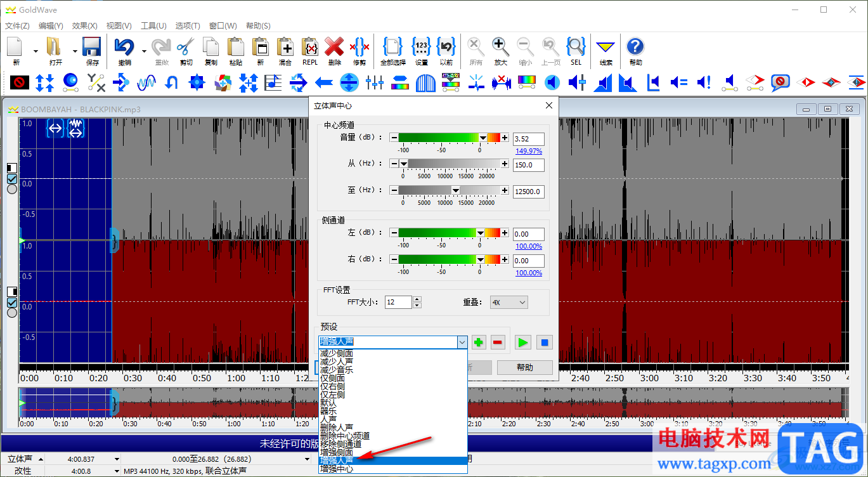Expand the 立体声 status bar arrow
The height and width of the screenshot is (477, 868).
41,459
